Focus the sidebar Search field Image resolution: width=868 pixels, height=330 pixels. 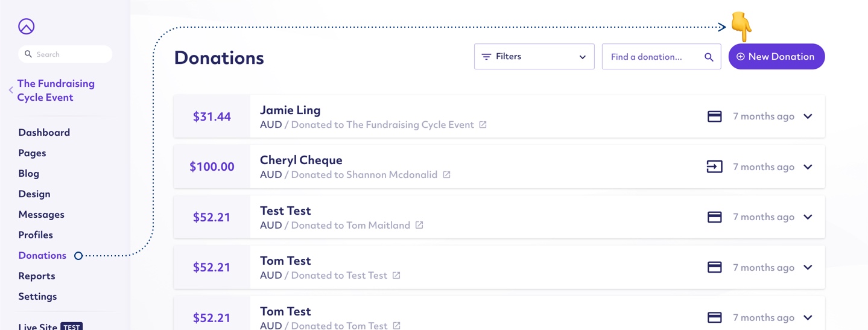(65, 54)
